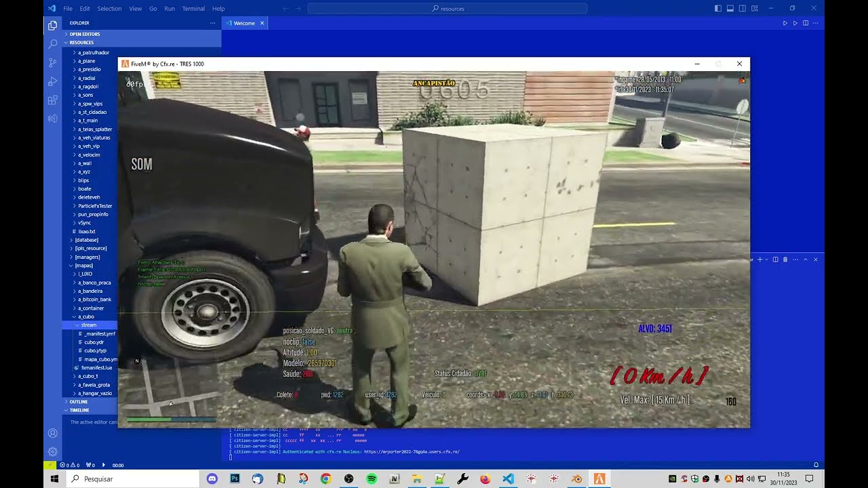The image size is (868, 488).
Task: Click the Pesquisar taskbar search box
Action: coord(134,479)
